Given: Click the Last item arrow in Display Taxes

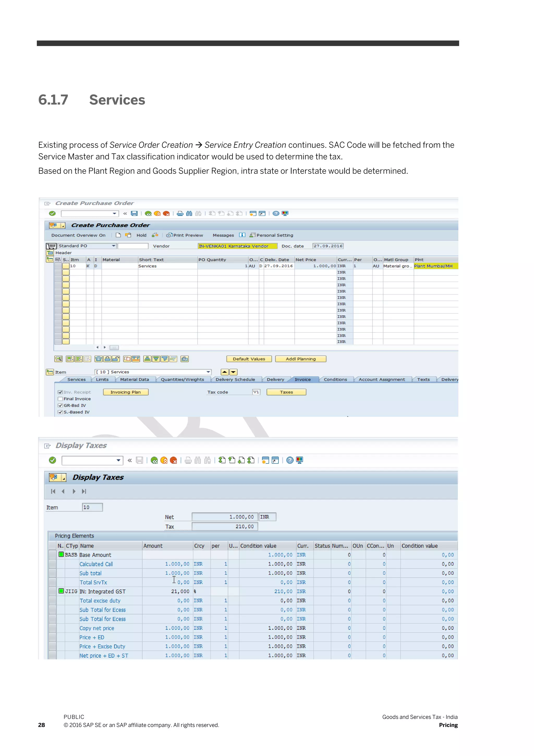Looking at the screenshot, I should pyautogui.click(x=84, y=491).
